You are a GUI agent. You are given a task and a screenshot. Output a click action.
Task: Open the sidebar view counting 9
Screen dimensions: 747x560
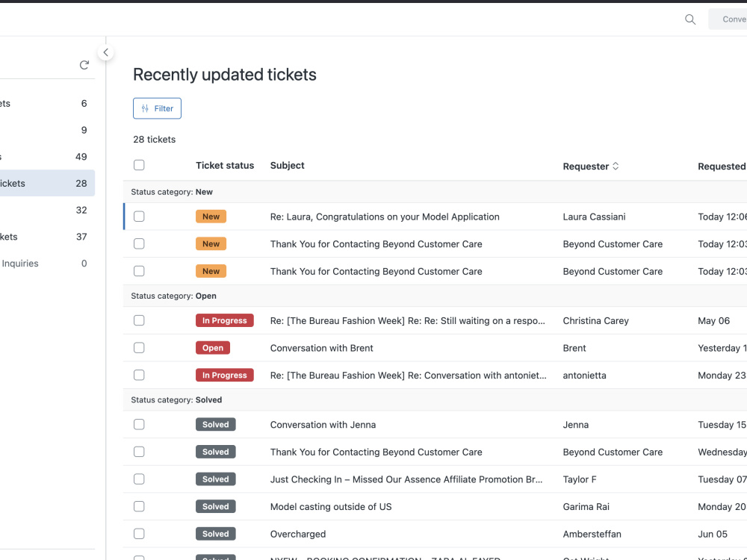[47, 130]
